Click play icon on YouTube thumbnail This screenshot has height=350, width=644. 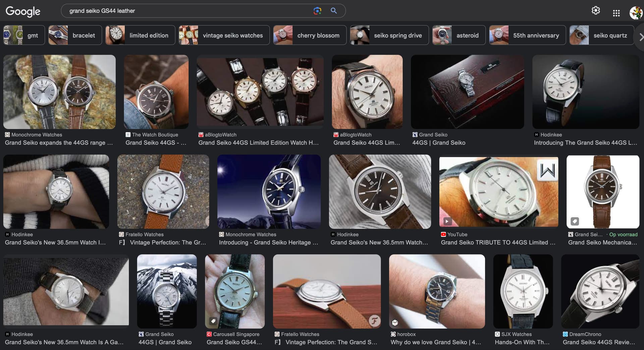pyautogui.click(x=447, y=221)
